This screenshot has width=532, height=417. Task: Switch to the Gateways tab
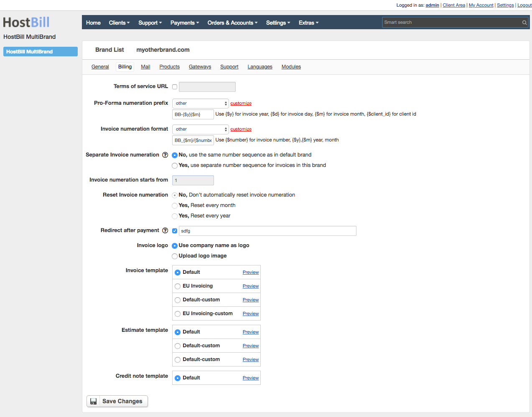pyautogui.click(x=200, y=67)
